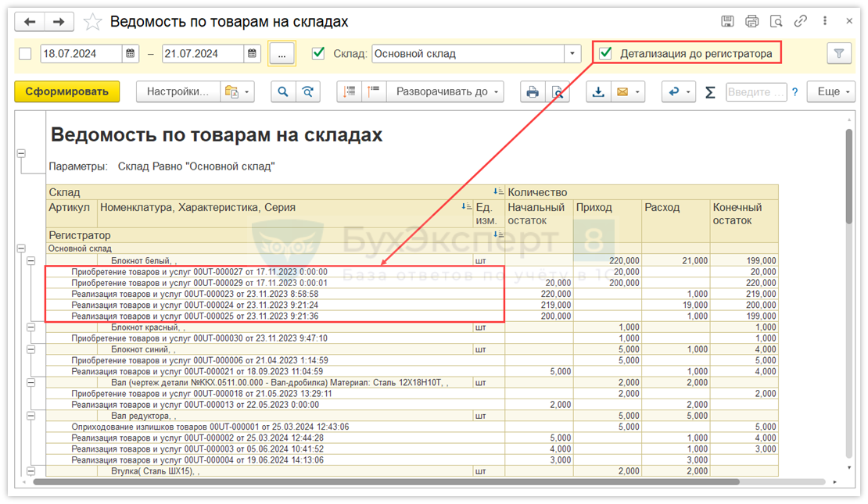The image size is (868, 504).
Task: Click the navigate back arrow
Action: pyautogui.click(x=30, y=22)
